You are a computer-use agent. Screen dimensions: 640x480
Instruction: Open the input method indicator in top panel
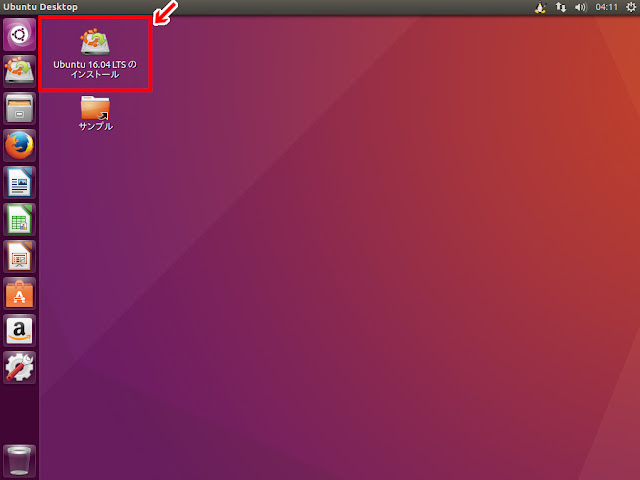(x=540, y=7)
